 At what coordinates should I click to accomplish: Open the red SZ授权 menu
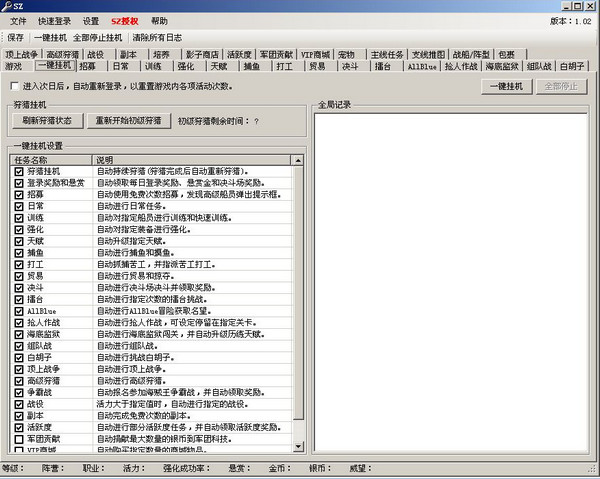(x=125, y=21)
